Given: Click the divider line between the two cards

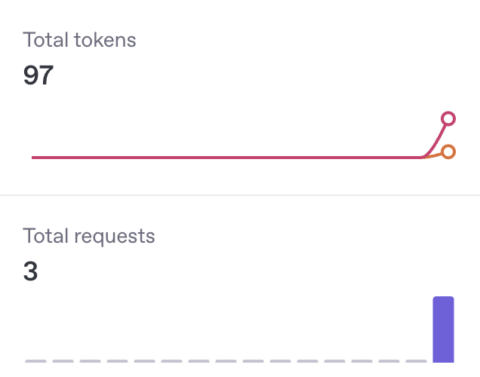Looking at the screenshot, I should coord(240,195).
